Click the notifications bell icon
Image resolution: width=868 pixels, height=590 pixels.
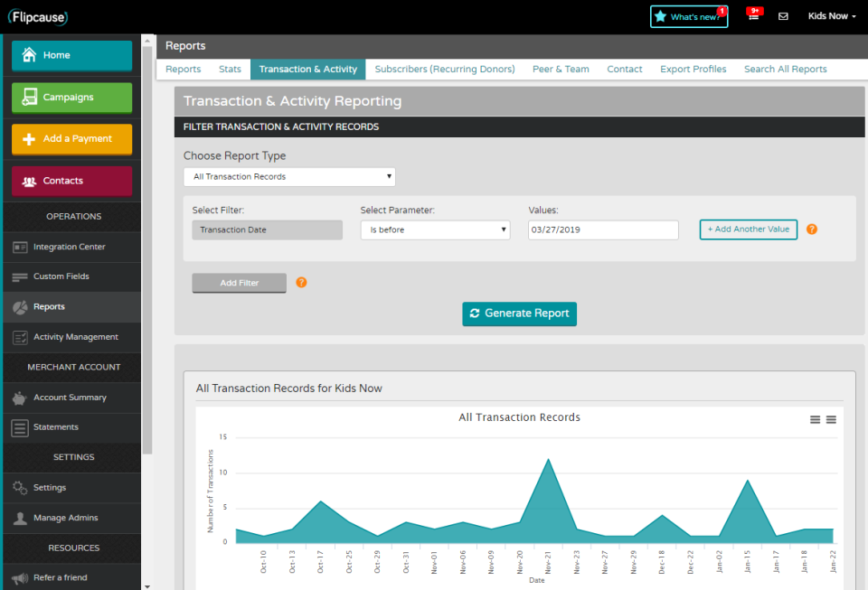tap(754, 16)
